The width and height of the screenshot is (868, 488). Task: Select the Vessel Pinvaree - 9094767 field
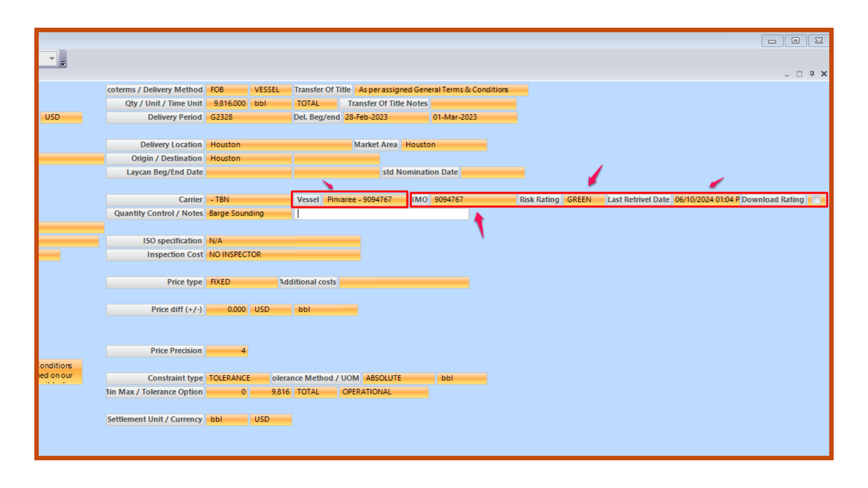coord(364,200)
